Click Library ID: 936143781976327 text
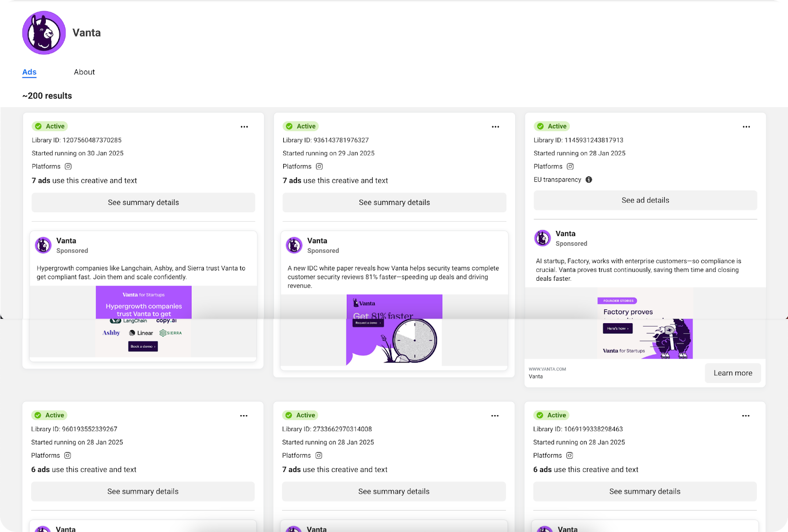The width and height of the screenshot is (788, 532). coord(326,140)
